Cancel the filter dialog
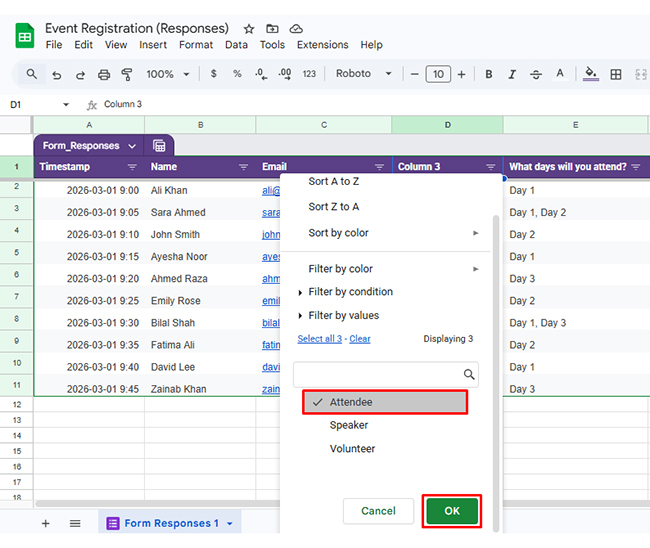 (x=378, y=511)
